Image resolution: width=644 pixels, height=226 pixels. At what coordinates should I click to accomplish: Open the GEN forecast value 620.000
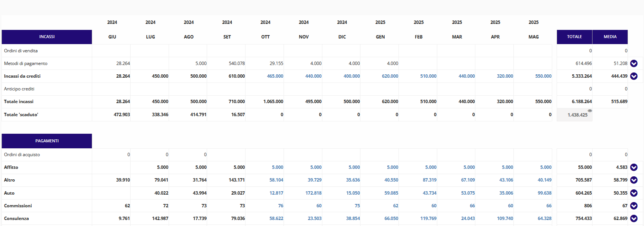pos(390,76)
